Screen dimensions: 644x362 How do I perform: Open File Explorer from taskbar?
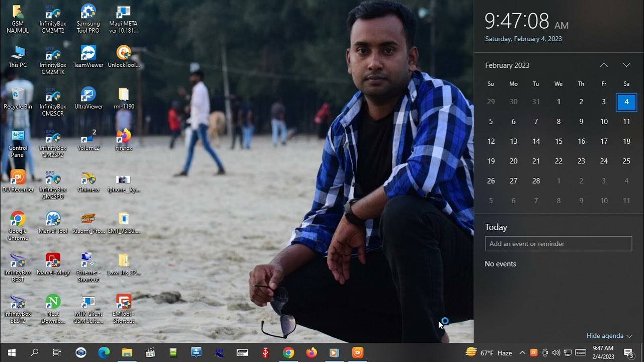pyautogui.click(x=127, y=352)
